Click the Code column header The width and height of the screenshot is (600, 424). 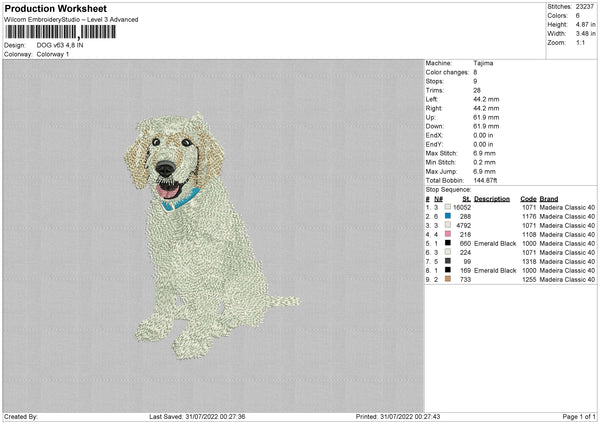(x=528, y=198)
